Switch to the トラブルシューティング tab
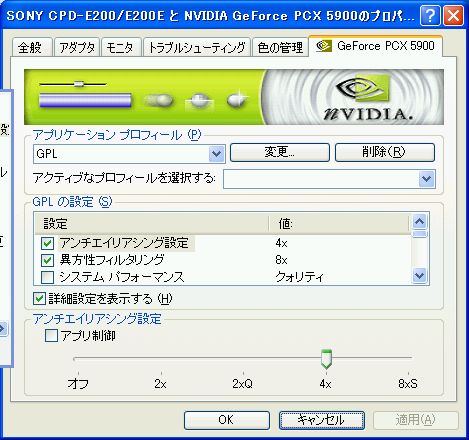The height and width of the screenshot is (440, 469). 197,47
